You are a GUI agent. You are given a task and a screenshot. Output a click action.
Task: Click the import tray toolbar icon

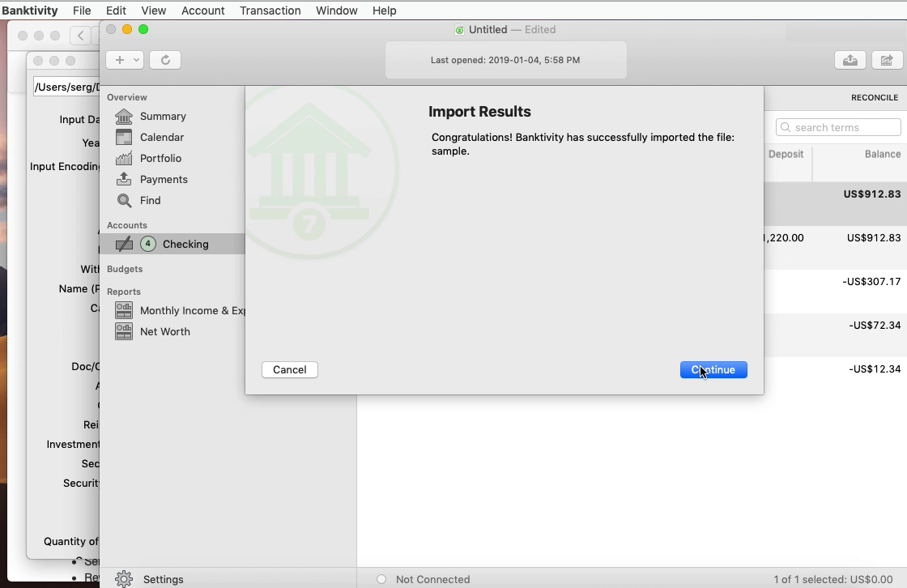pyautogui.click(x=850, y=60)
